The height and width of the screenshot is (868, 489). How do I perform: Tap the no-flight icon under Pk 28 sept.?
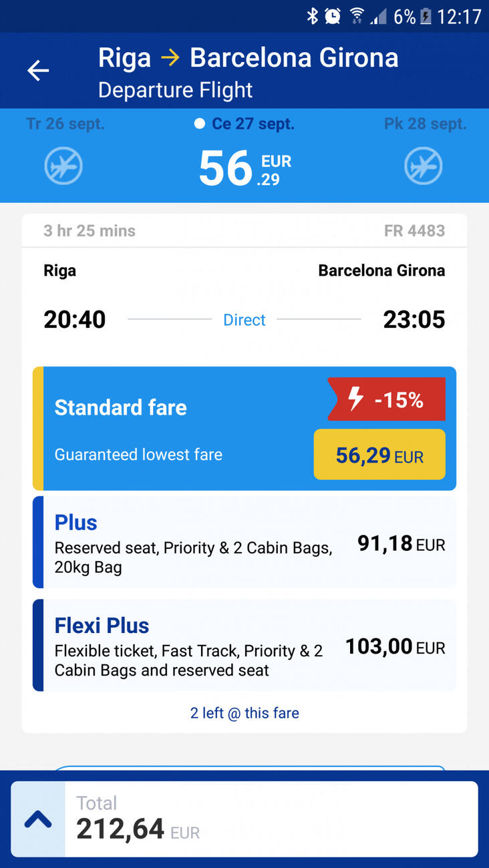tap(424, 166)
